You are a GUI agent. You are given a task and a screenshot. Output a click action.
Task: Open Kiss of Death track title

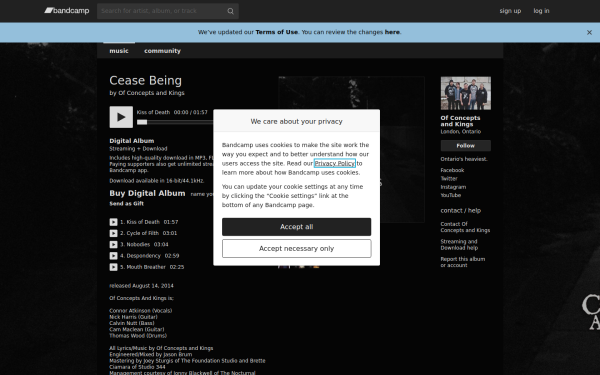[x=143, y=222]
